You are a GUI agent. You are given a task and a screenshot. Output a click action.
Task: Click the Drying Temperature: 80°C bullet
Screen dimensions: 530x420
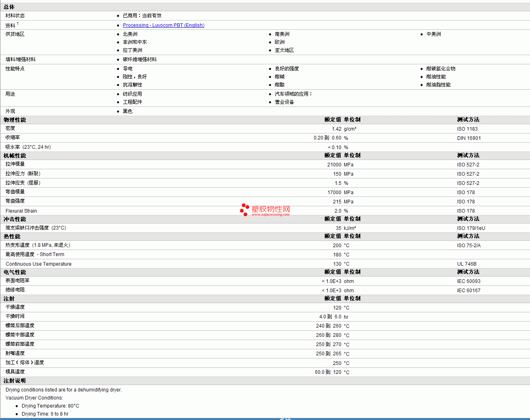tap(50, 406)
